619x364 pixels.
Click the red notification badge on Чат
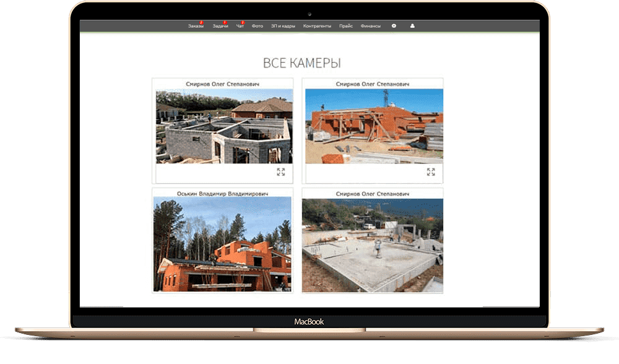pyautogui.click(x=243, y=23)
